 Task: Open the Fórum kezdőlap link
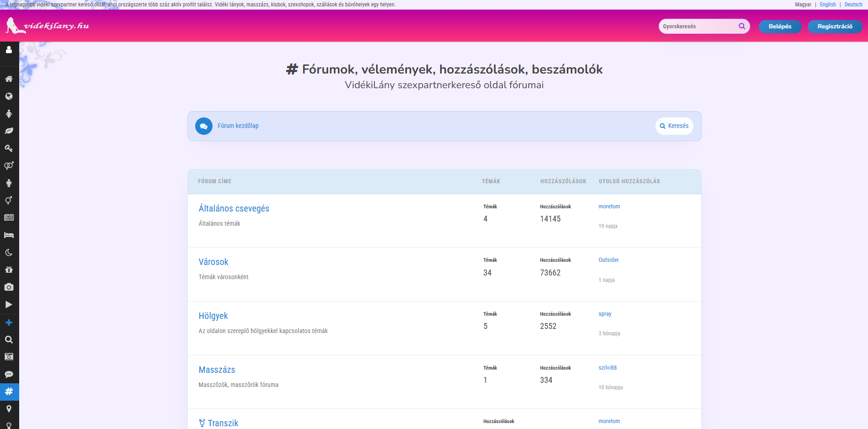(238, 126)
